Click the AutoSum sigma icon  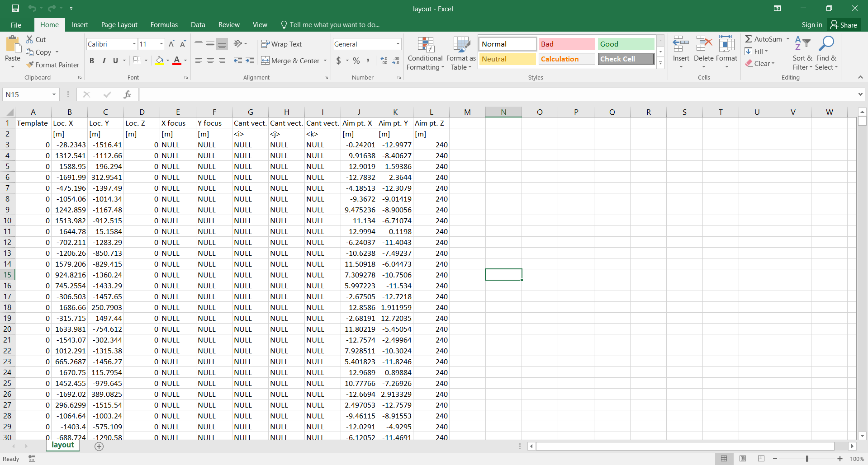tap(749, 39)
